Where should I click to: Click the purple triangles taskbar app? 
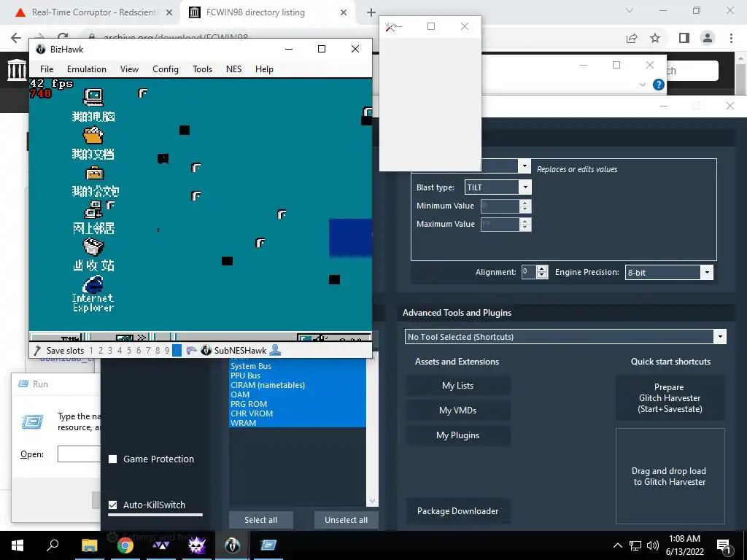click(x=161, y=545)
